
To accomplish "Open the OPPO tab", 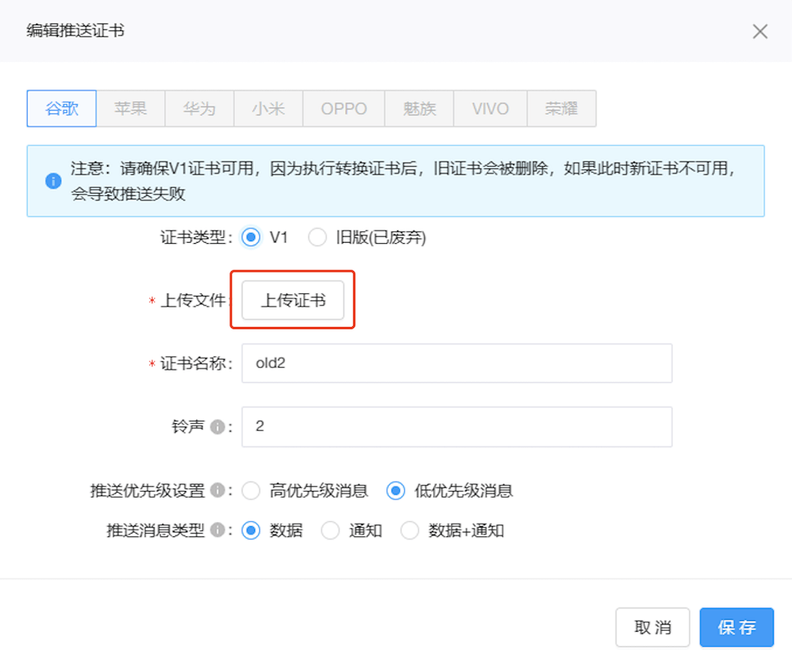I will tap(344, 109).
